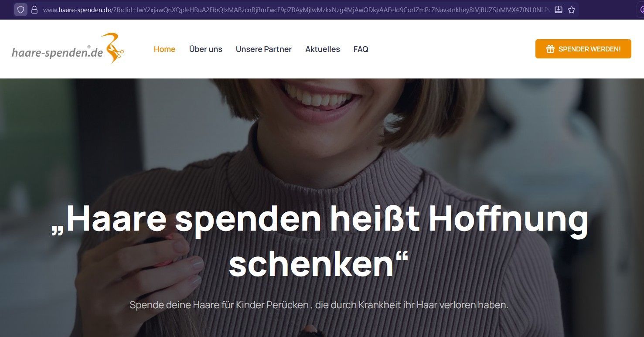The height and width of the screenshot is (337, 644).
Task: Click the orange SPENDER WERDEN! button
Action: tap(583, 49)
